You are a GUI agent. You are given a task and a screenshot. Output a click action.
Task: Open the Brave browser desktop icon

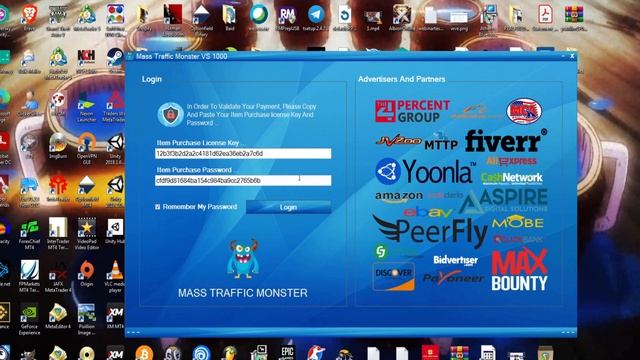click(29, 17)
